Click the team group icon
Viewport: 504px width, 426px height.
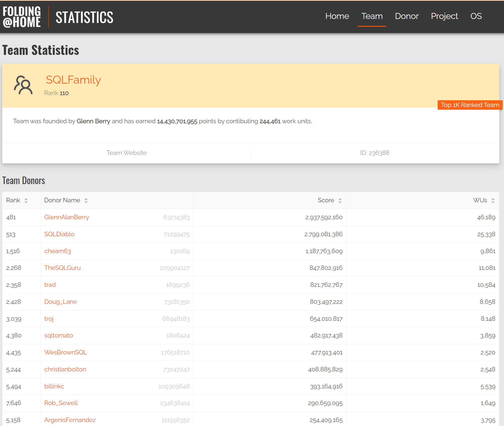[23, 85]
